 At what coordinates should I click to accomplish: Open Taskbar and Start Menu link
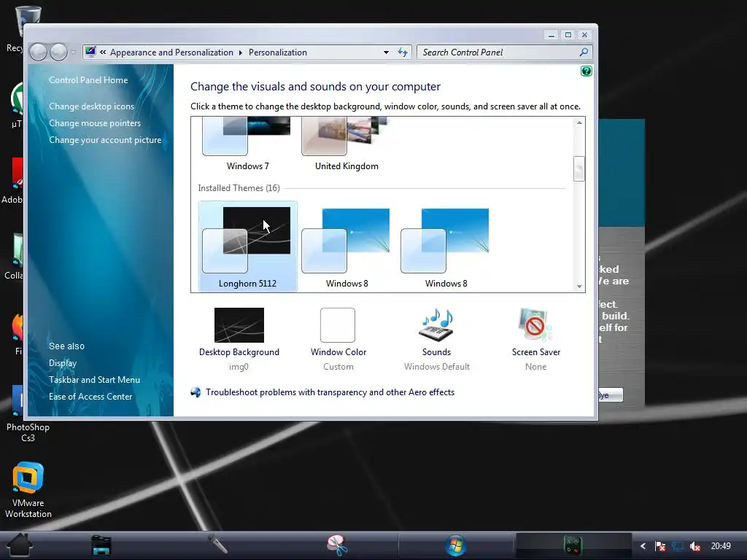(x=94, y=379)
